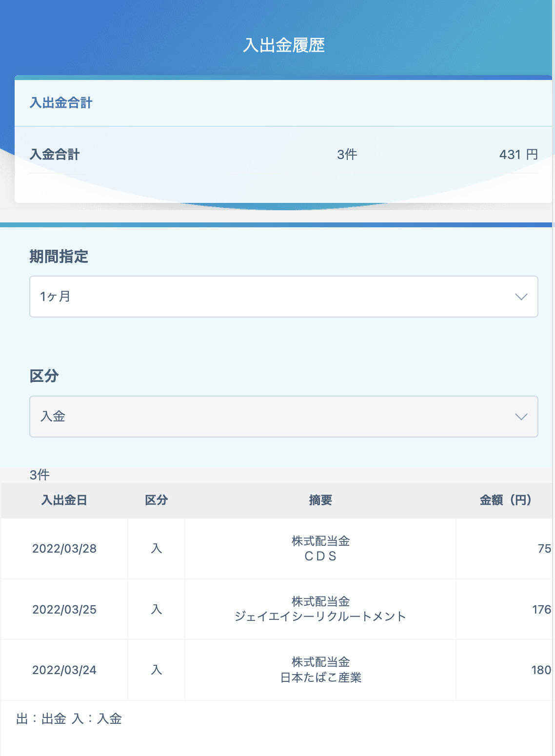Select the 金額(円) column header
The image size is (555, 756).
pos(505,500)
